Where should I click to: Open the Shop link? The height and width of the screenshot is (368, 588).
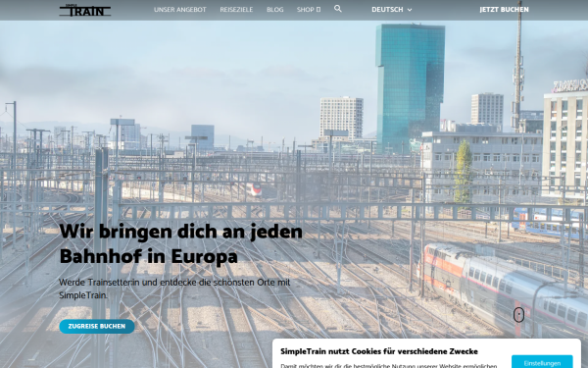click(x=309, y=10)
